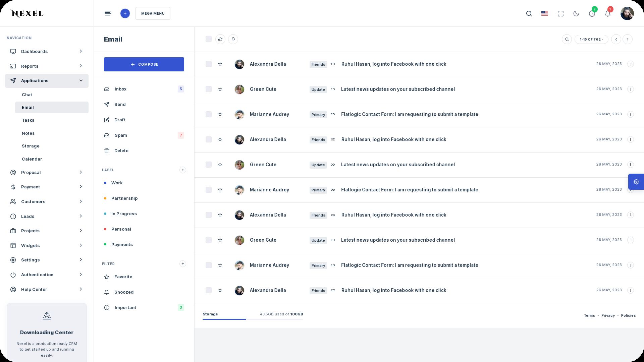Open the Spam folder

click(121, 135)
